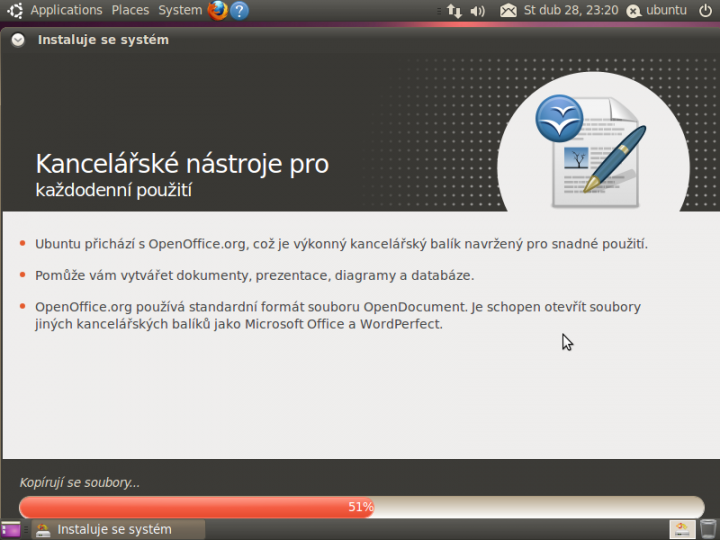Open the Places menu
Screen dimensions: 720x540
tap(130, 10)
